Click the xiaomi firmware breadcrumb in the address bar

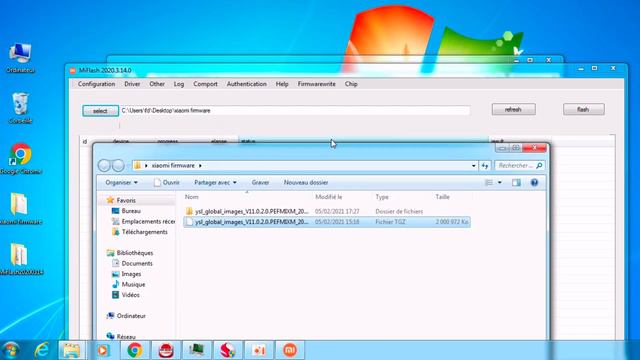point(173,166)
